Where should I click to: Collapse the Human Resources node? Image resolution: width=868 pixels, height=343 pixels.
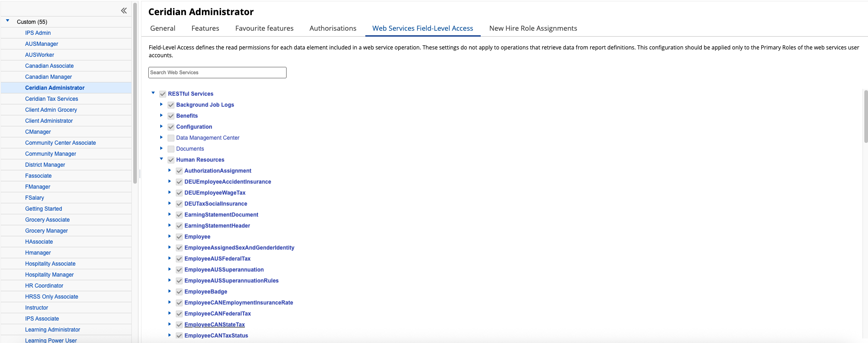coord(161,159)
